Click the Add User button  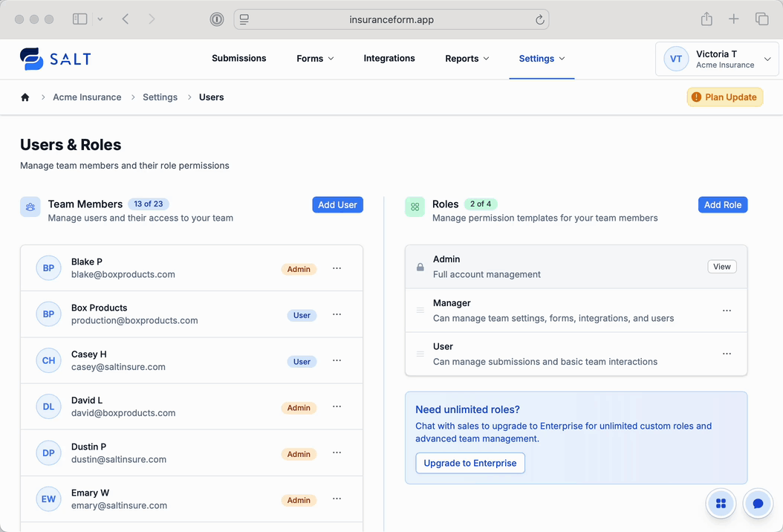[337, 205]
